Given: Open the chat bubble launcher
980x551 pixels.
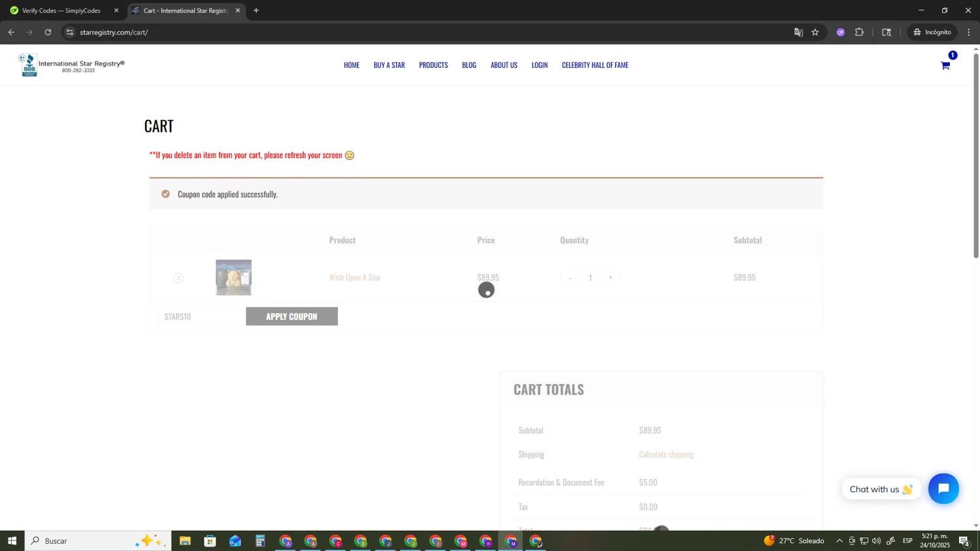Looking at the screenshot, I should (x=943, y=488).
